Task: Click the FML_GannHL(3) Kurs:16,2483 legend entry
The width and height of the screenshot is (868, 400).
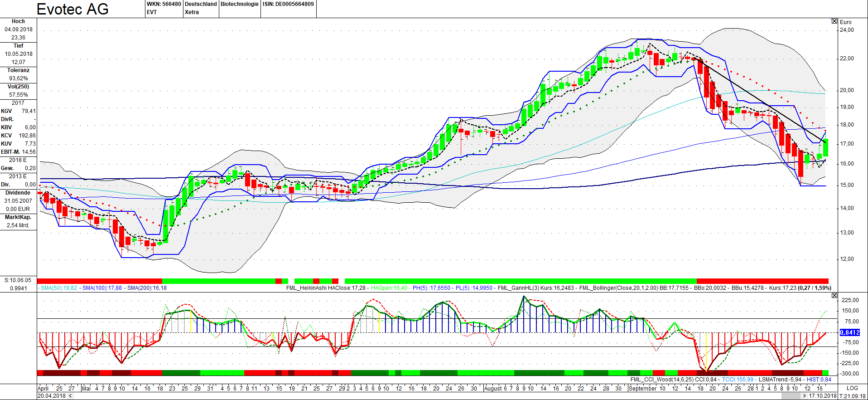Action: (x=536, y=288)
